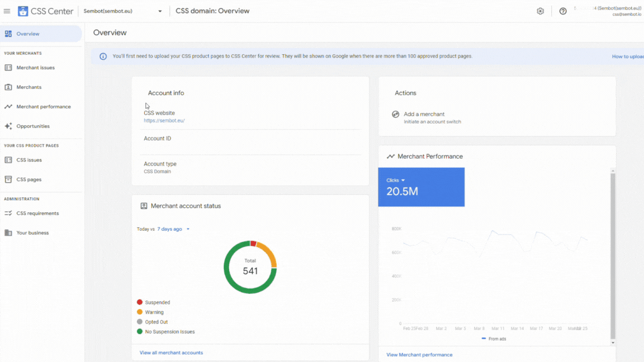Click the Add a merchant switch icon
644x362 pixels.
pyautogui.click(x=396, y=114)
